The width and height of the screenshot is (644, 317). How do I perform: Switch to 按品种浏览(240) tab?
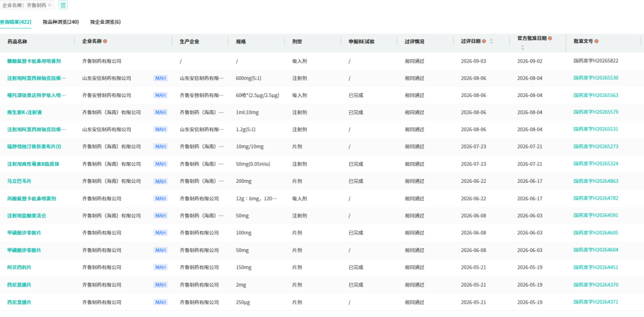pyautogui.click(x=61, y=22)
